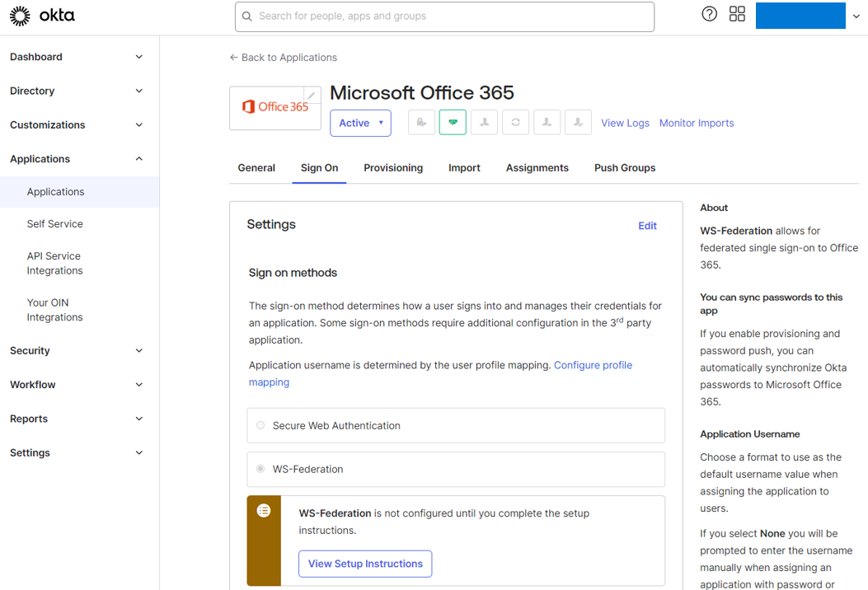The width and height of the screenshot is (868, 590).
Task: Open the help question mark icon
Action: coord(709,14)
